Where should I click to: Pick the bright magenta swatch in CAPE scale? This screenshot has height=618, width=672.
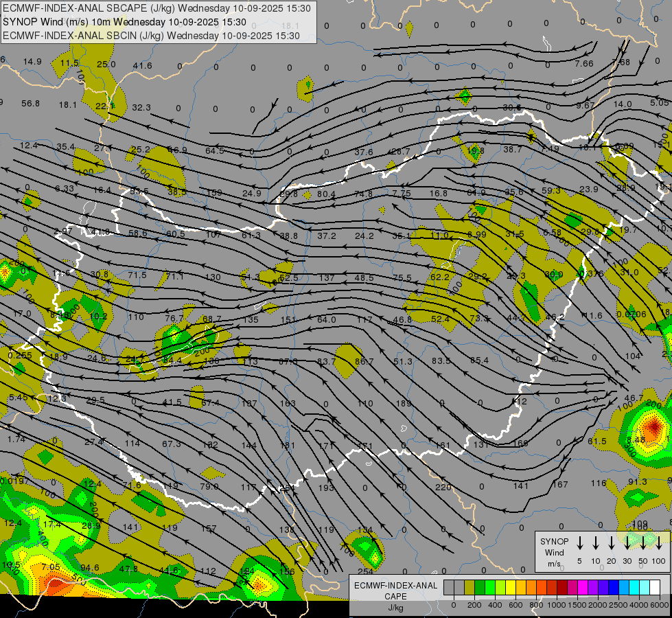point(583,587)
